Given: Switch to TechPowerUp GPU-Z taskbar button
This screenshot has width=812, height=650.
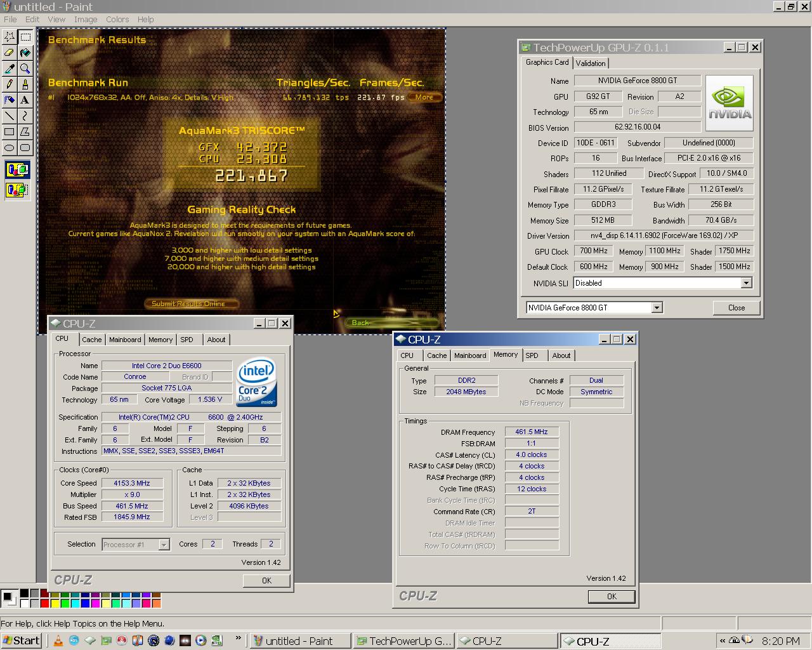Looking at the screenshot, I should click(x=404, y=641).
